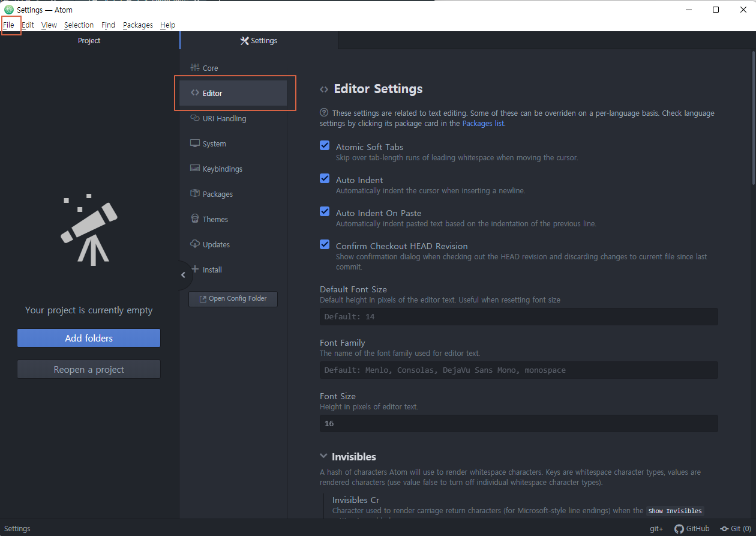The width and height of the screenshot is (756, 536).
Task: Click the telescope empty-project icon
Action: [x=89, y=230]
